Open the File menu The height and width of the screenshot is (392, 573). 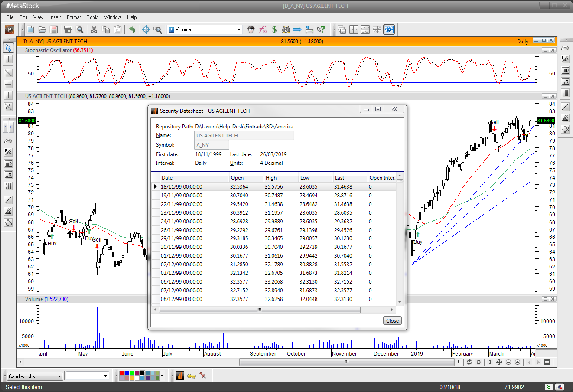pos(10,17)
